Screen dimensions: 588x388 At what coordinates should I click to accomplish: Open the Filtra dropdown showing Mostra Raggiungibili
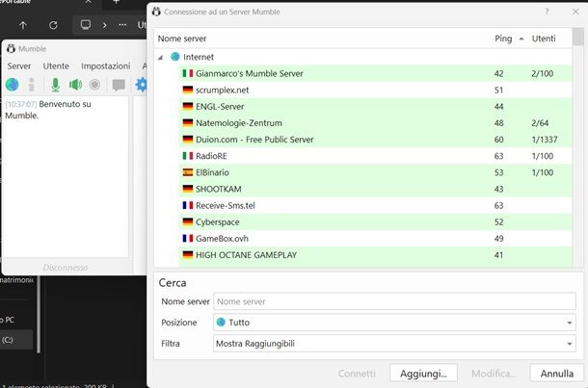[394, 344]
